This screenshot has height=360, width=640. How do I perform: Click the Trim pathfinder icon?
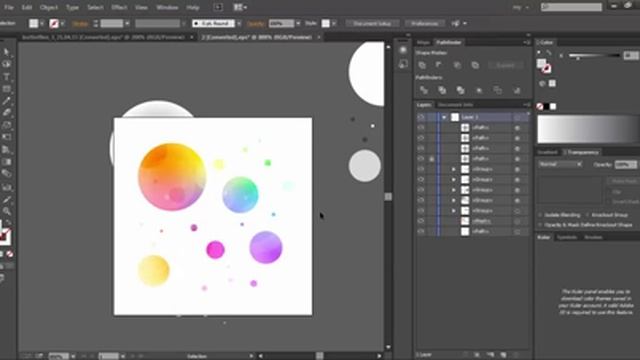click(x=442, y=90)
